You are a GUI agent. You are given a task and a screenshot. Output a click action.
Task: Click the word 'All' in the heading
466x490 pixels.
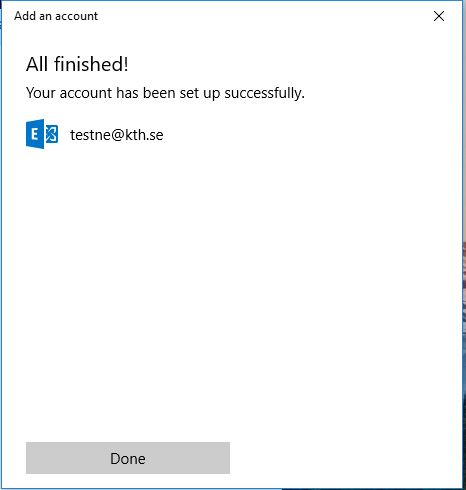click(37, 64)
